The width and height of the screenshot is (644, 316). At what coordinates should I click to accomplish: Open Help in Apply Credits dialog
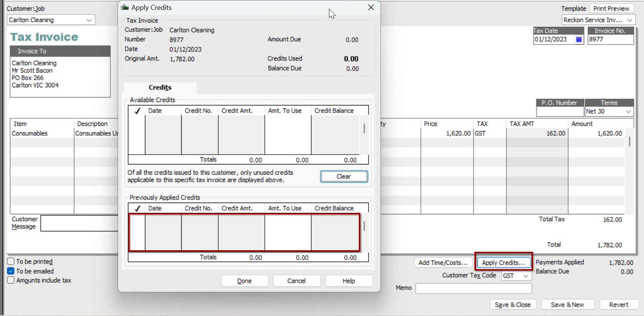coord(349,281)
